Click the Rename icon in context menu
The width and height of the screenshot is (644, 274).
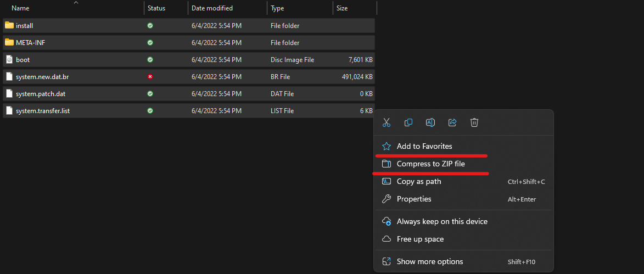[x=430, y=123]
